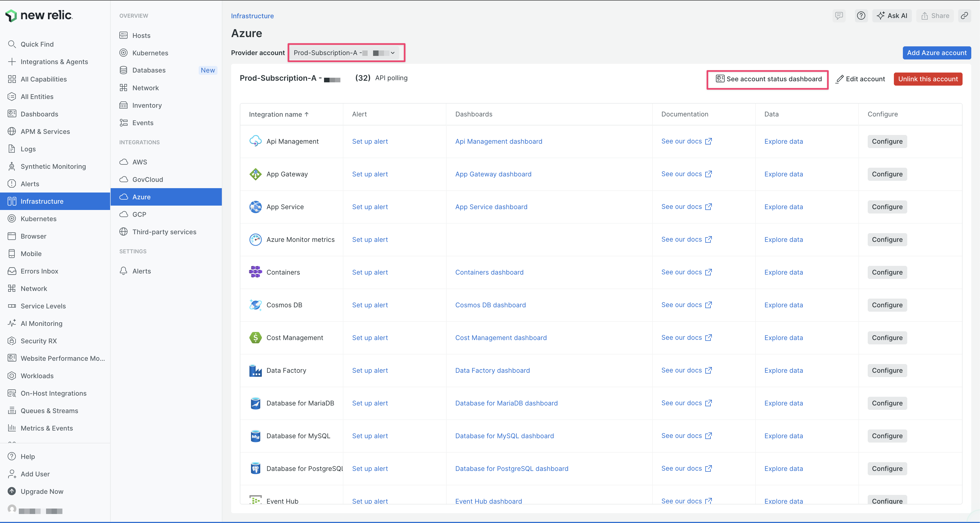
Task: Click Add Azure account button
Action: (936, 53)
